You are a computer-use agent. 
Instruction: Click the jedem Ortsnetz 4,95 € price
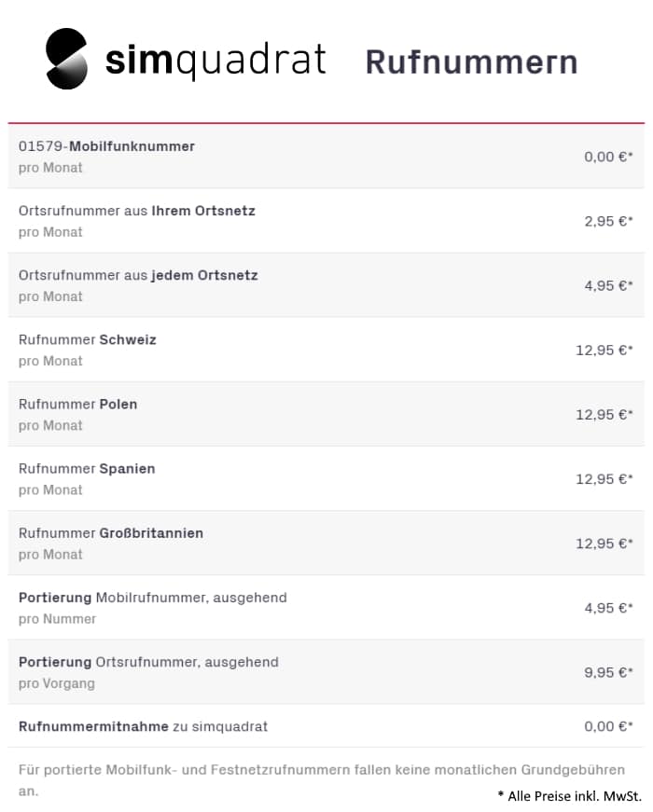[608, 285]
